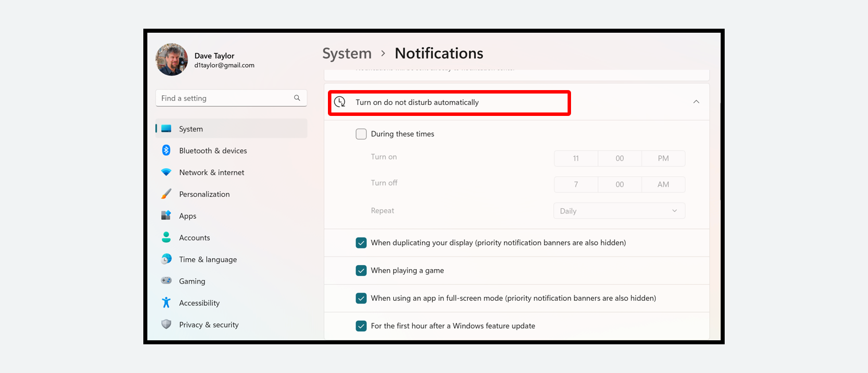Select the Network & internet section
Screen dimensions: 868x373
pos(211,172)
